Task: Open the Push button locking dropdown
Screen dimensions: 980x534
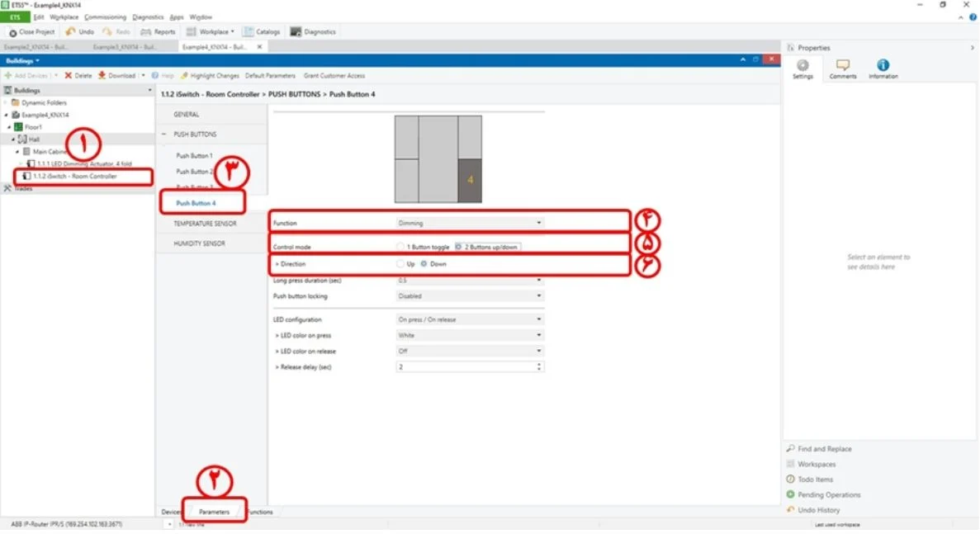Action: (x=470, y=296)
